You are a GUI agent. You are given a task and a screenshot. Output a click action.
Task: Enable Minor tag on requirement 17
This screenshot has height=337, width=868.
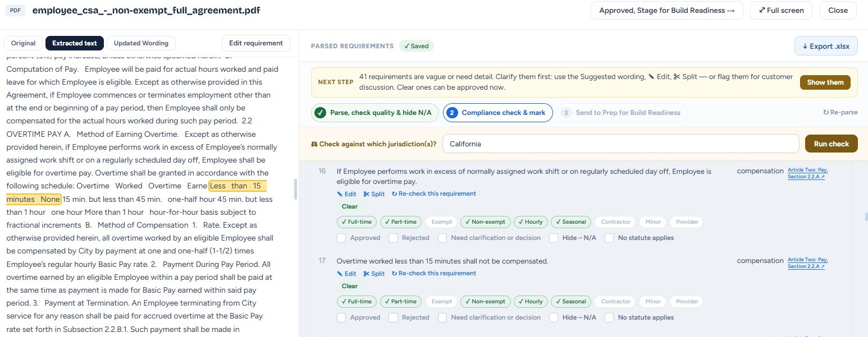pyautogui.click(x=653, y=302)
